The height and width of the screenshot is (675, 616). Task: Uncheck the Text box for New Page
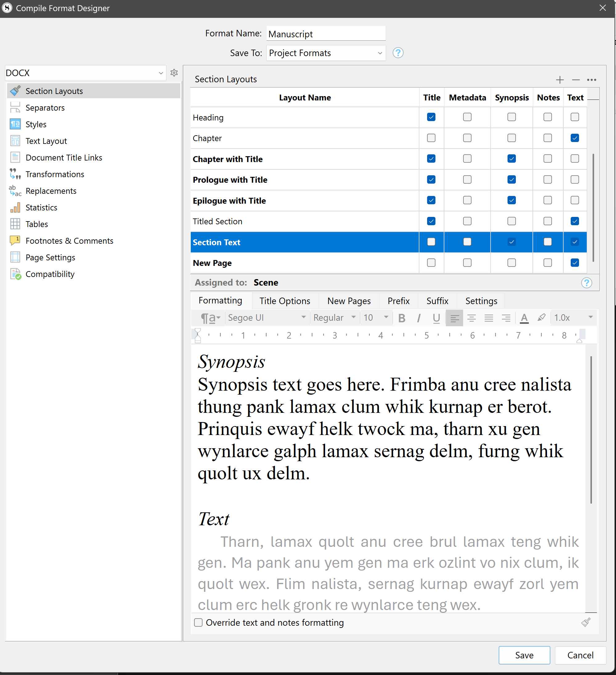(574, 263)
